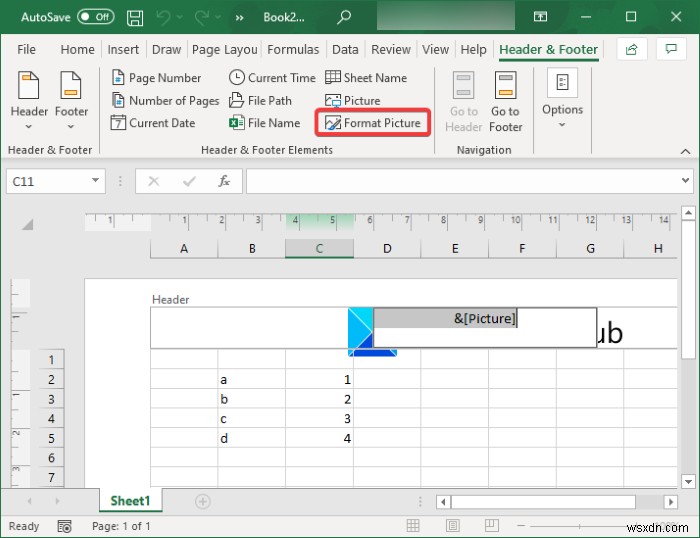The width and height of the screenshot is (700, 538).
Task: Select column A header
Action: [x=184, y=249]
